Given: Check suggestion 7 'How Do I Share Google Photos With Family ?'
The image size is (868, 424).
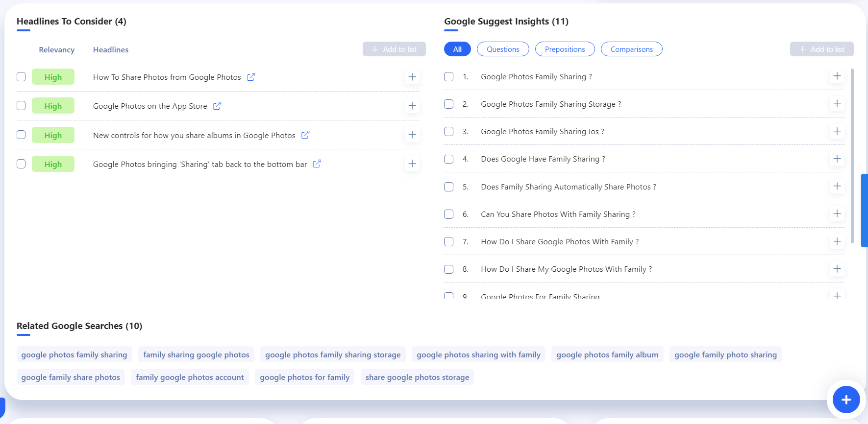Looking at the screenshot, I should 448,241.
